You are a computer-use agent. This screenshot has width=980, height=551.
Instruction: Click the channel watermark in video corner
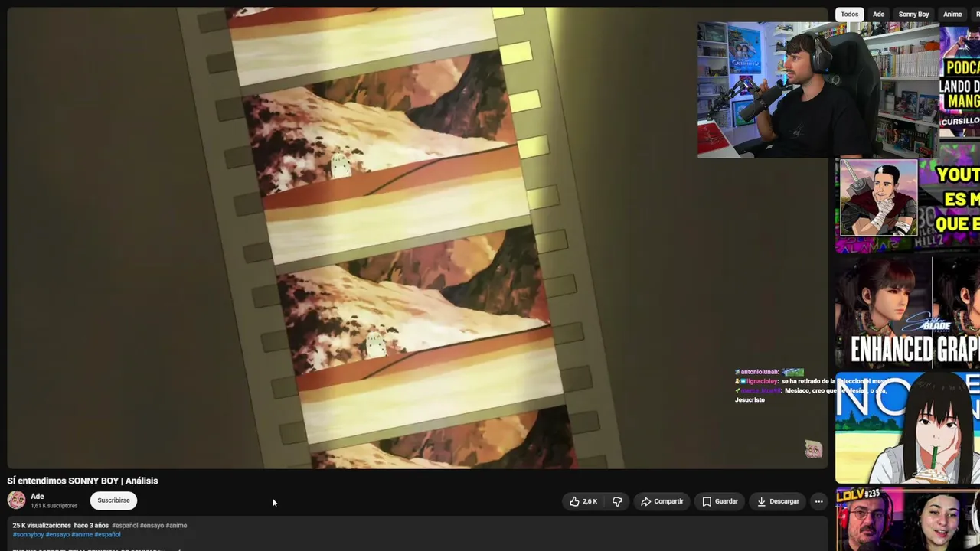813,449
